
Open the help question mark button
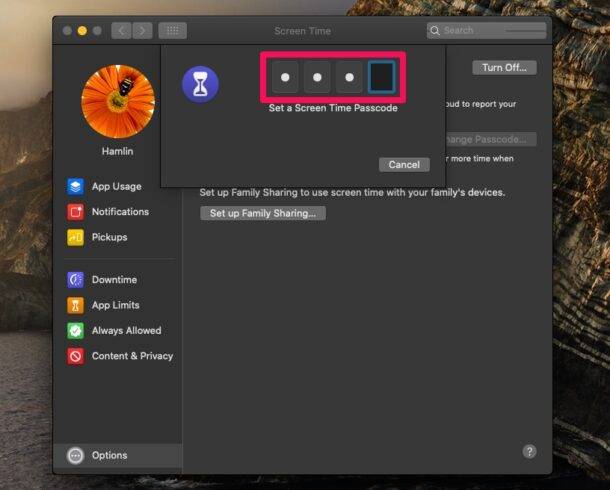click(x=529, y=452)
